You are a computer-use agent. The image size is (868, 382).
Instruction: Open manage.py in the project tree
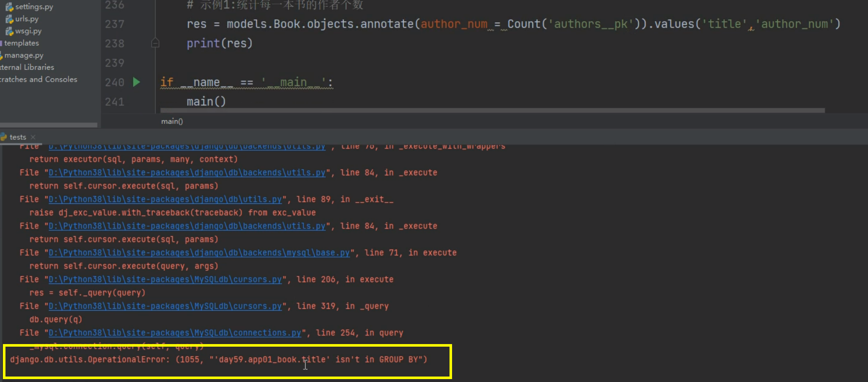24,55
